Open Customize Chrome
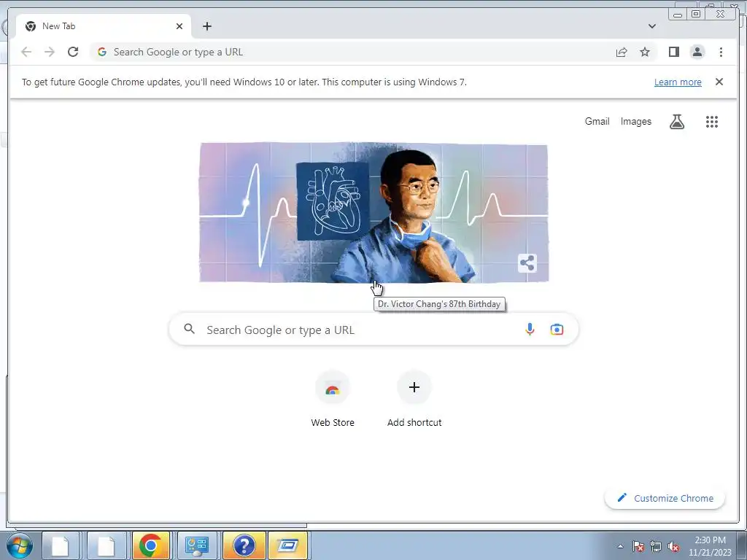The height and width of the screenshot is (560, 747). [665, 498]
